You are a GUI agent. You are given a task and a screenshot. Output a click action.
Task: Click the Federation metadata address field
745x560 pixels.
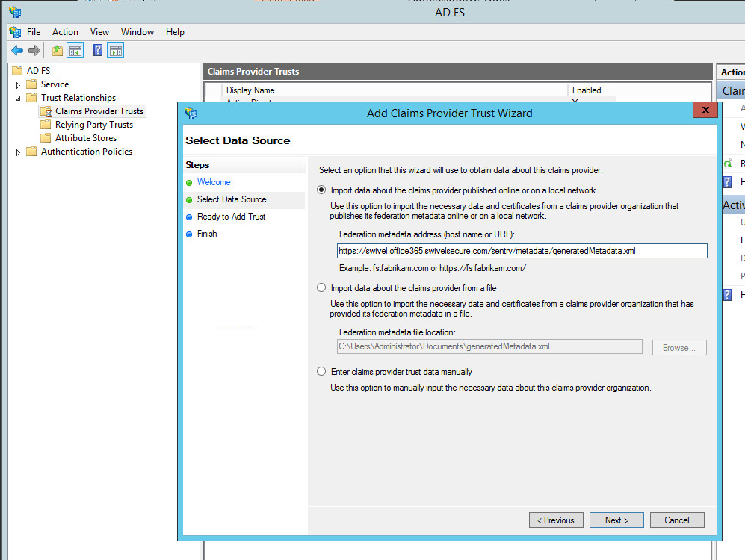coord(522,252)
